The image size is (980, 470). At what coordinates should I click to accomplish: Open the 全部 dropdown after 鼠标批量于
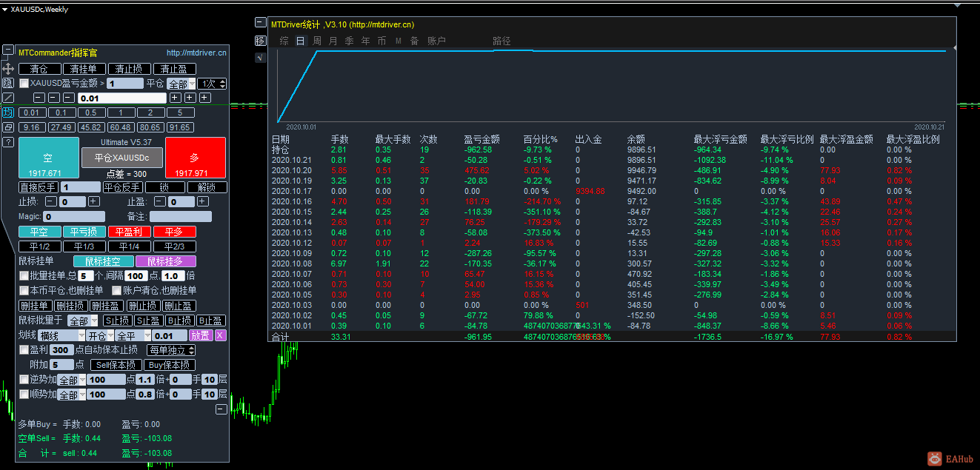click(x=82, y=320)
